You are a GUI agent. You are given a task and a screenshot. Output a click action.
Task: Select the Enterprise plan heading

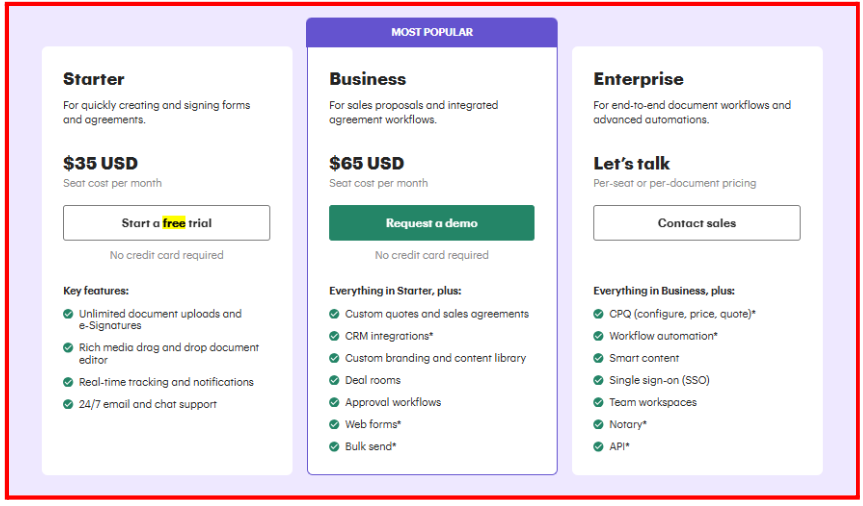[x=638, y=79]
